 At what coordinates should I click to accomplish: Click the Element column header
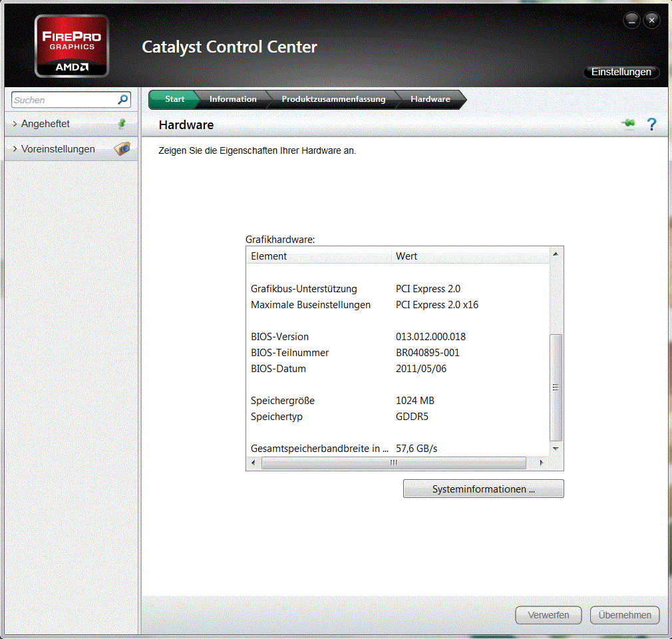(x=319, y=256)
